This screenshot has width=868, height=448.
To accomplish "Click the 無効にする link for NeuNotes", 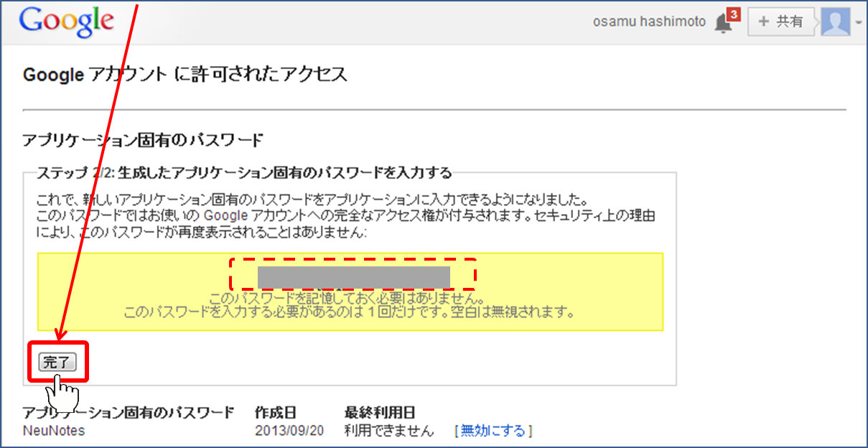I will (493, 431).
